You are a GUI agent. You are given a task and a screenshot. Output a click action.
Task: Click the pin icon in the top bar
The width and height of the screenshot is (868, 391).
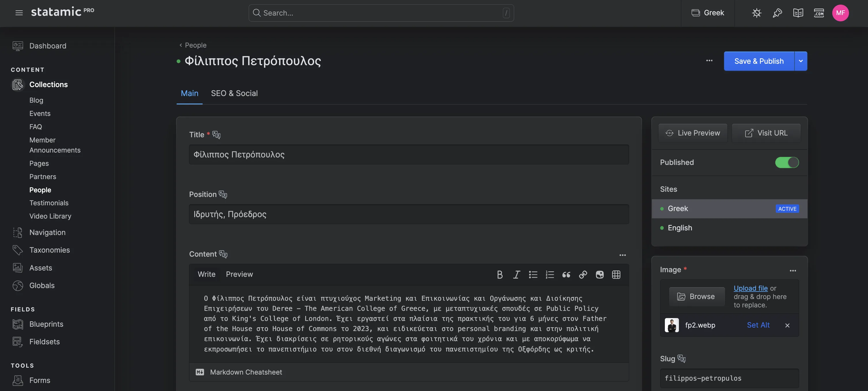777,13
